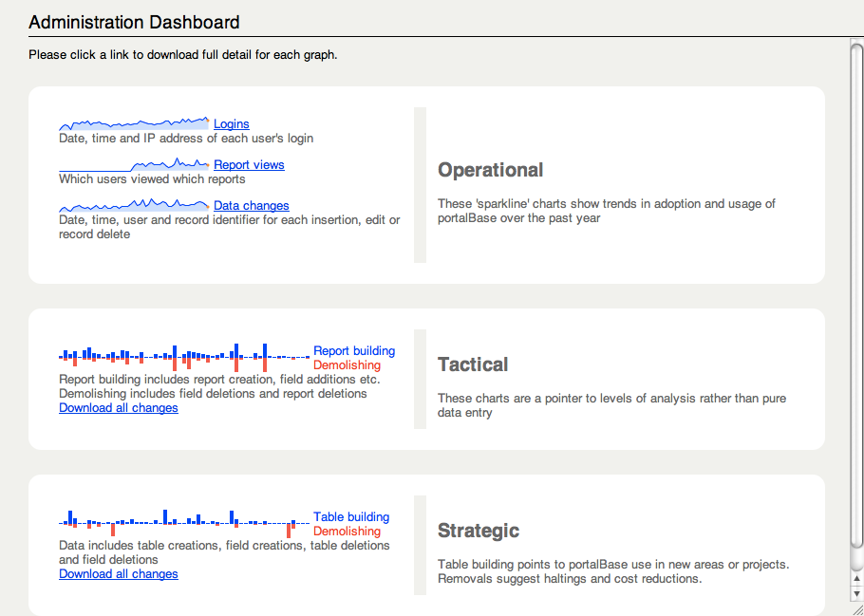Click the Logins sparkline chart
This screenshot has height=616, width=864.
[x=133, y=124]
